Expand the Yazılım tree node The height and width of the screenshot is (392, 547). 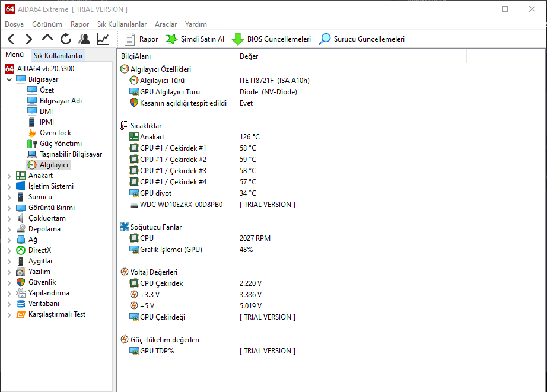(9, 272)
